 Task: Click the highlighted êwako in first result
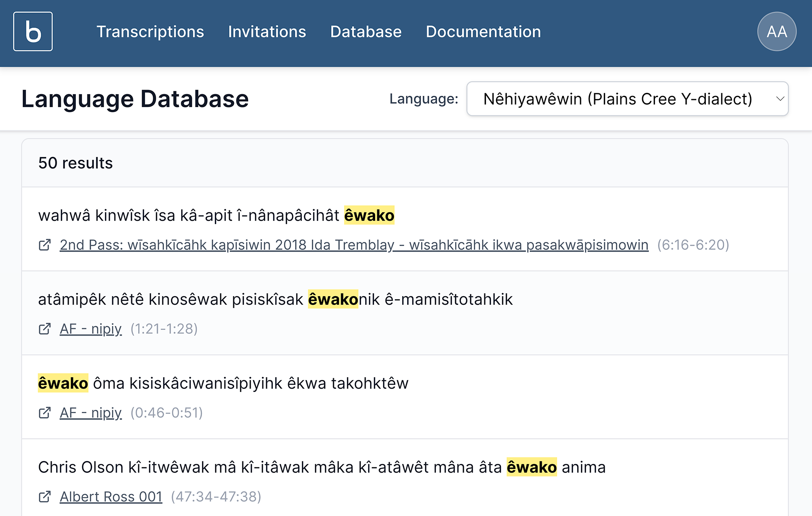[x=369, y=215]
